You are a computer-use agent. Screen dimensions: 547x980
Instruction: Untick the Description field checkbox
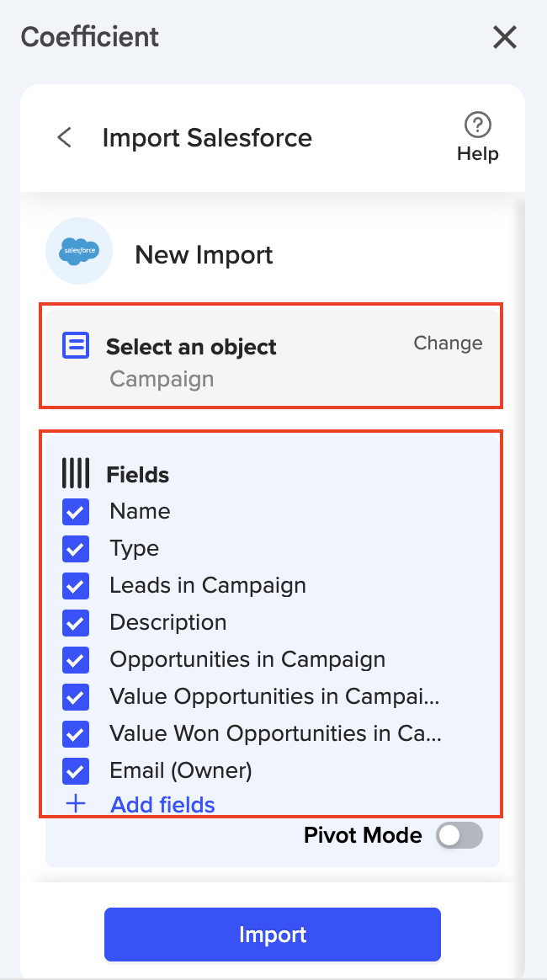[76, 623]
